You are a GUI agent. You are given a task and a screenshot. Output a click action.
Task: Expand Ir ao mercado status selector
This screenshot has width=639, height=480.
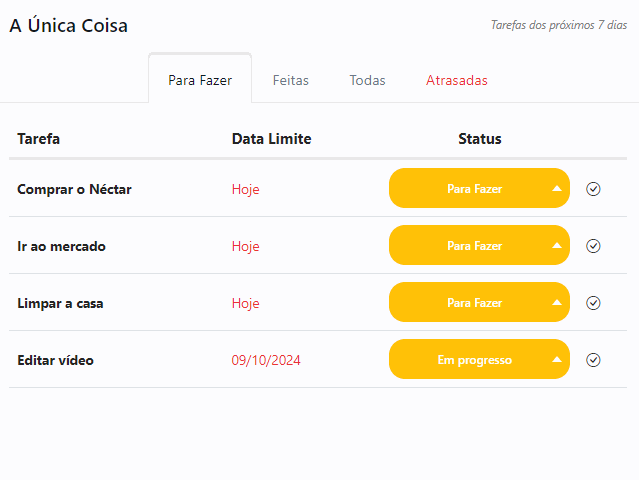pyautogui.click(x=479, y=245)
